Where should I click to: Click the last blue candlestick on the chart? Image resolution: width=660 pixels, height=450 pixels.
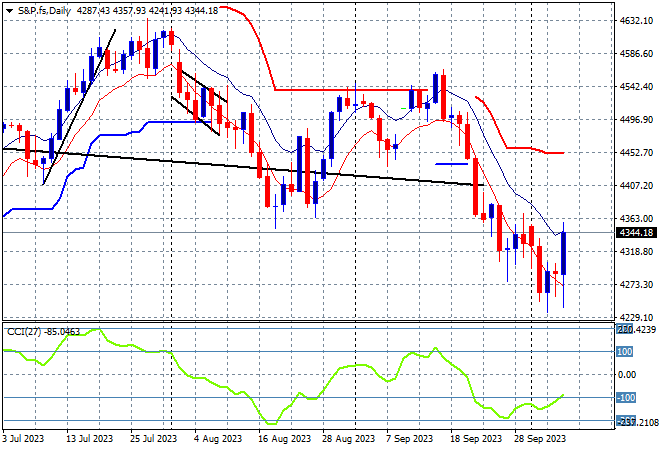tap(563, 253)
